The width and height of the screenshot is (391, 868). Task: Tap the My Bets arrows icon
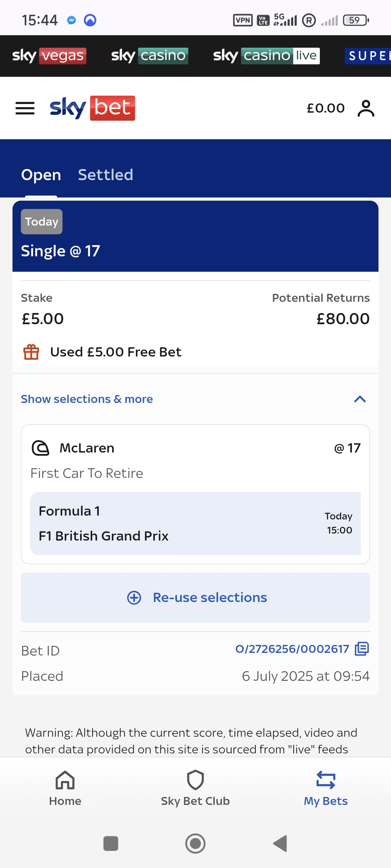[x=326, y=780]
